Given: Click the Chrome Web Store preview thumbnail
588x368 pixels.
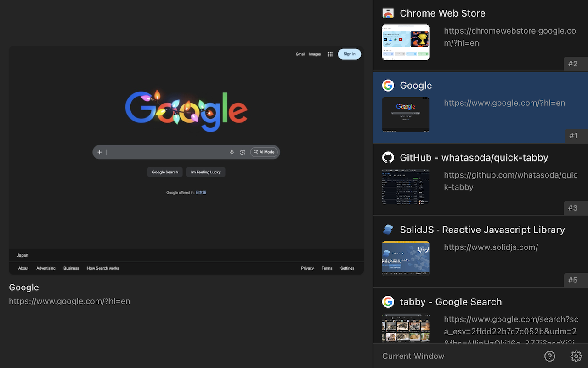Looking at the screenshot, I should (406, 42).
